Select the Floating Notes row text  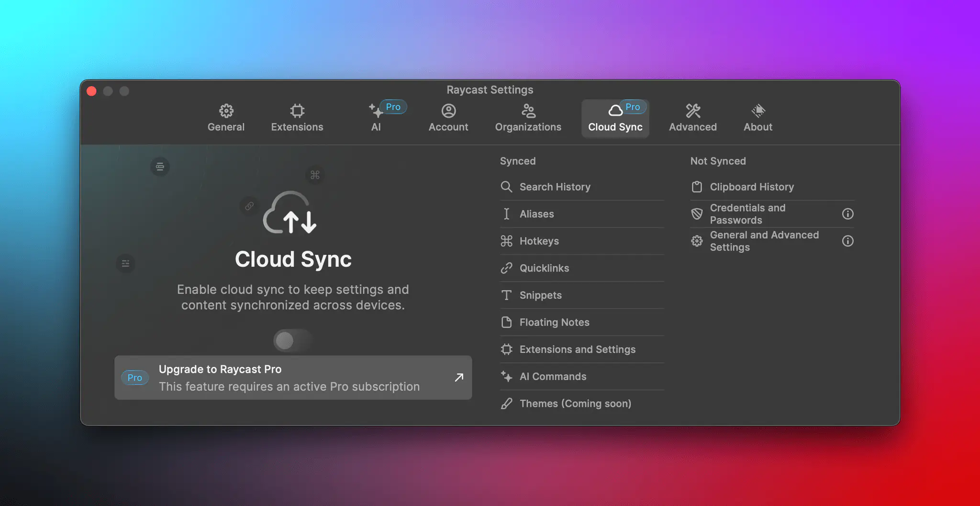point(555,322)
